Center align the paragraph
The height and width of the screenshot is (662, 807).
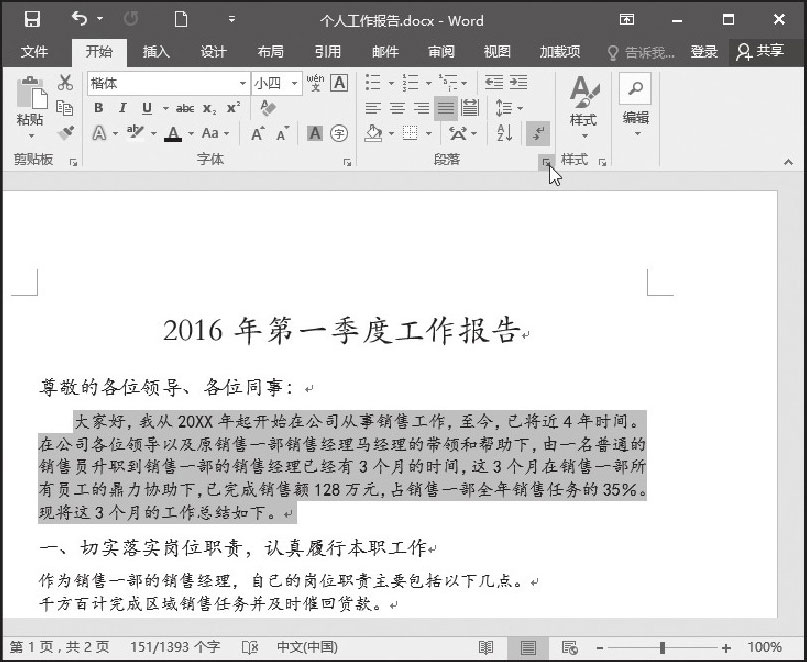click(397, 108)
